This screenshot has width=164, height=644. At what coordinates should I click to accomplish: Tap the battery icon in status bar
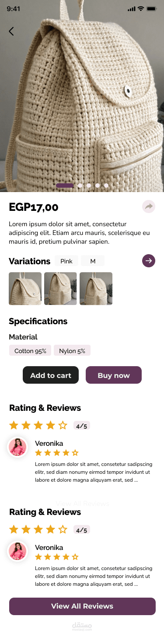tap(151, 9)
